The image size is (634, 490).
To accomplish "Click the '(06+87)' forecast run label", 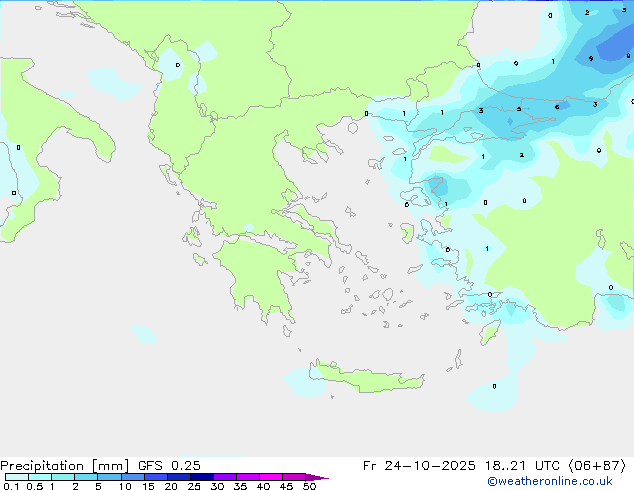I will [x=597, y=466].
